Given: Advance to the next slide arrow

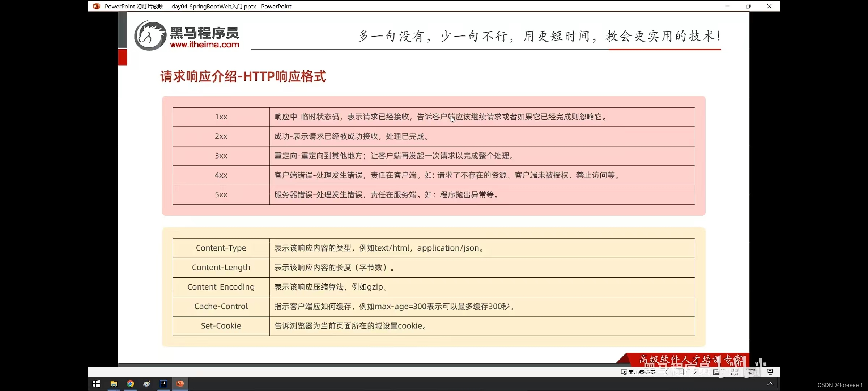Looking at the screenshot, I should [x=695, y=372].
